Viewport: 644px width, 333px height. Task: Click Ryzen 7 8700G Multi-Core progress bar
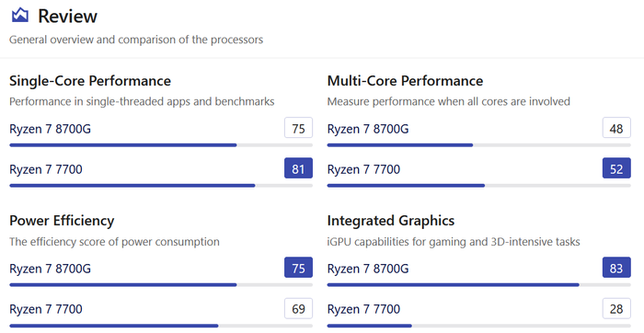pyautogui.click(x=479, y=145)
